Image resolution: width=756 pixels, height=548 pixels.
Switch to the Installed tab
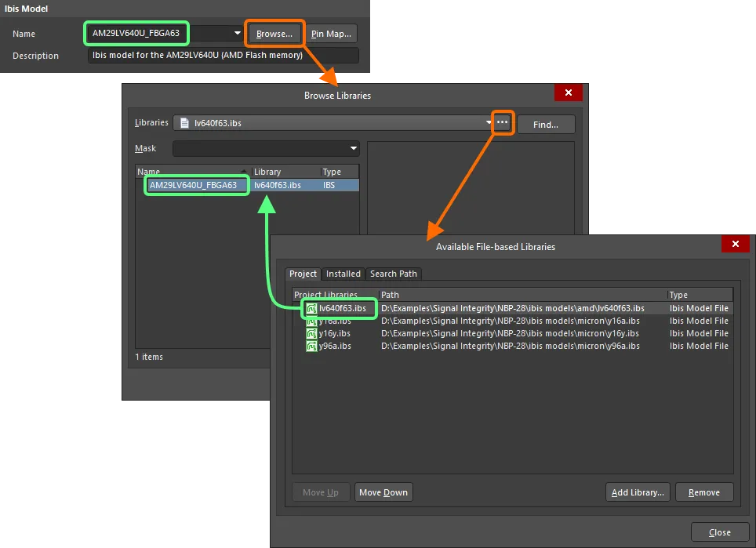coord(343,274)
